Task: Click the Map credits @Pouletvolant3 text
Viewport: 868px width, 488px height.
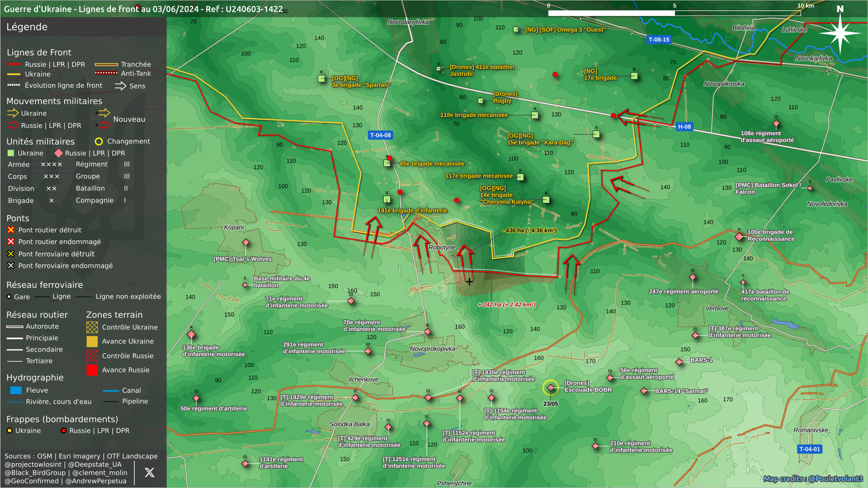Action: click(813, 479)
